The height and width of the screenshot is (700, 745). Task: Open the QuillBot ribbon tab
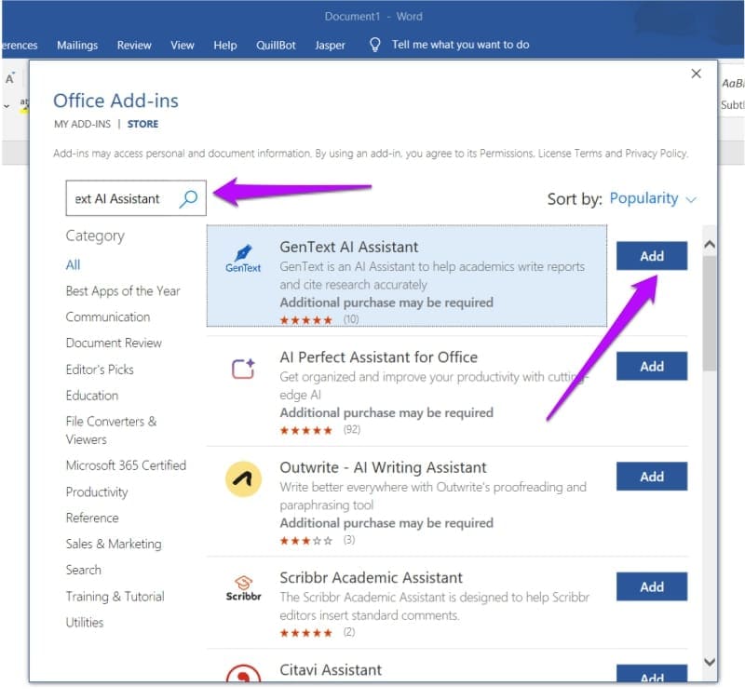pos(276,45)
